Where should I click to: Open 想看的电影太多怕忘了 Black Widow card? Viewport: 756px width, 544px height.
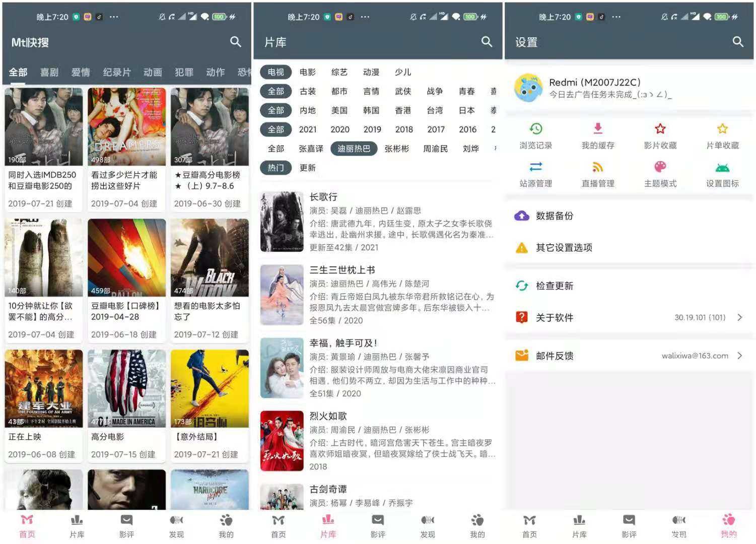click(x=210, y=281)
